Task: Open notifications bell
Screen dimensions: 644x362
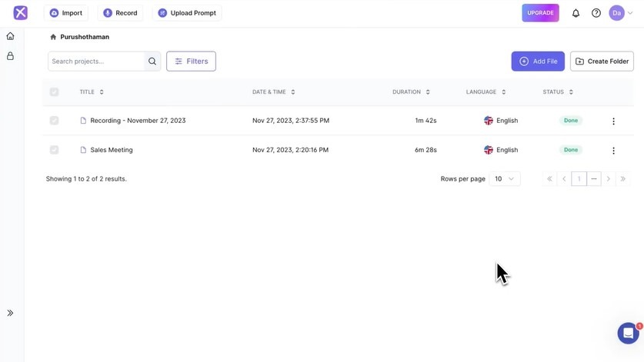Action: click(576, 13)
